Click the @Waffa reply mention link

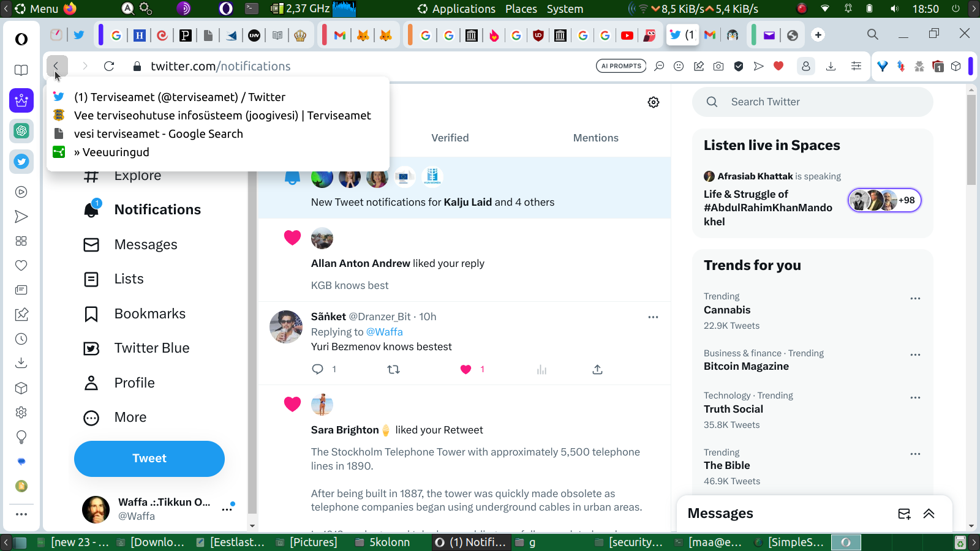point(385,332)
